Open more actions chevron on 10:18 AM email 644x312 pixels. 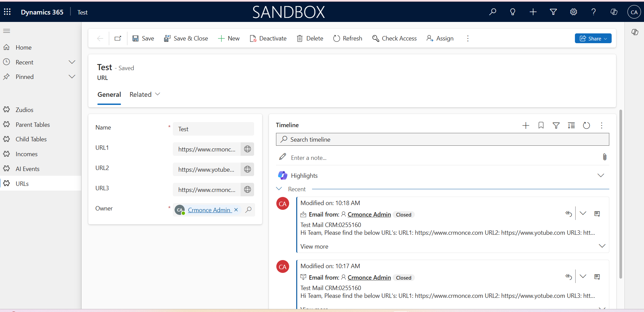coord(583,213)
